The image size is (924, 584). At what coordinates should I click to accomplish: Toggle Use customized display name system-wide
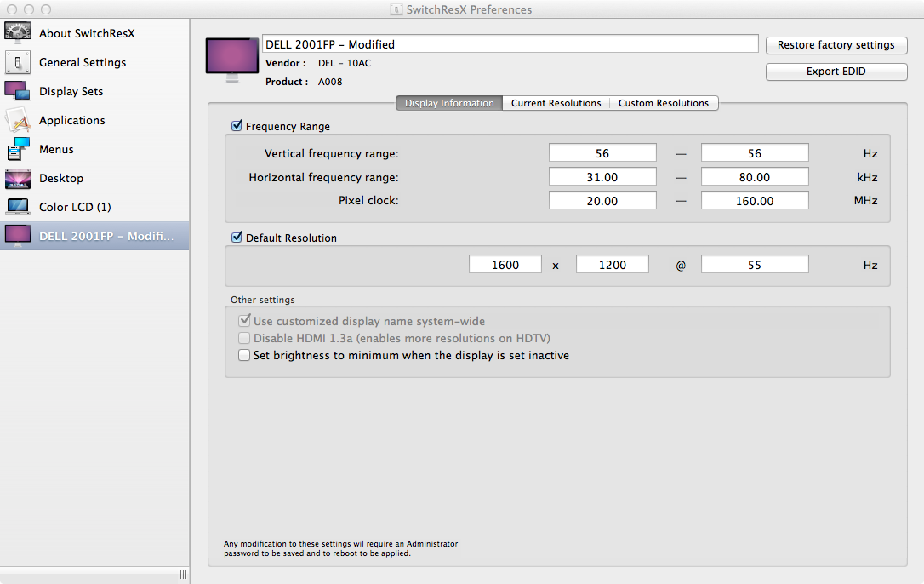coord(244,321)
